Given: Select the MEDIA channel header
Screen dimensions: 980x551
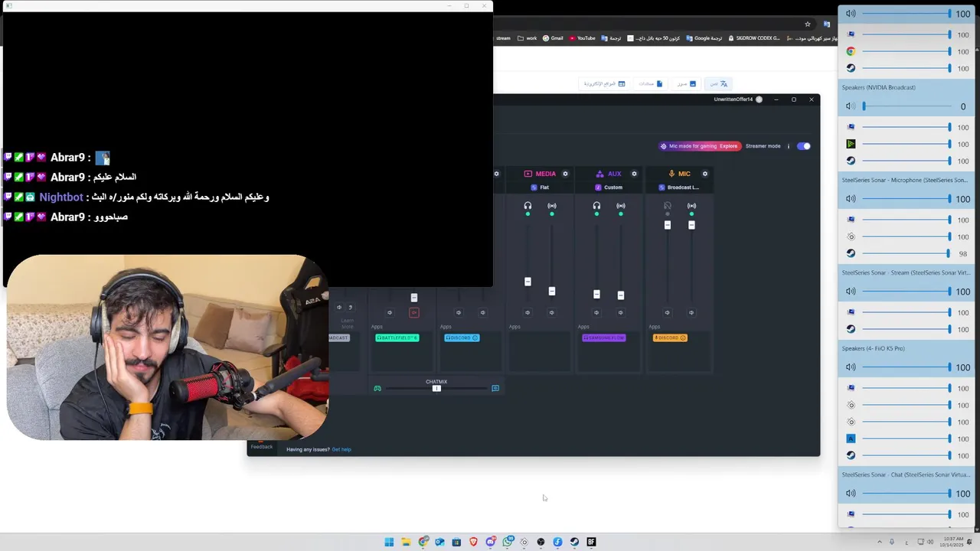Looking at the screenshot, I should point(541,174).
